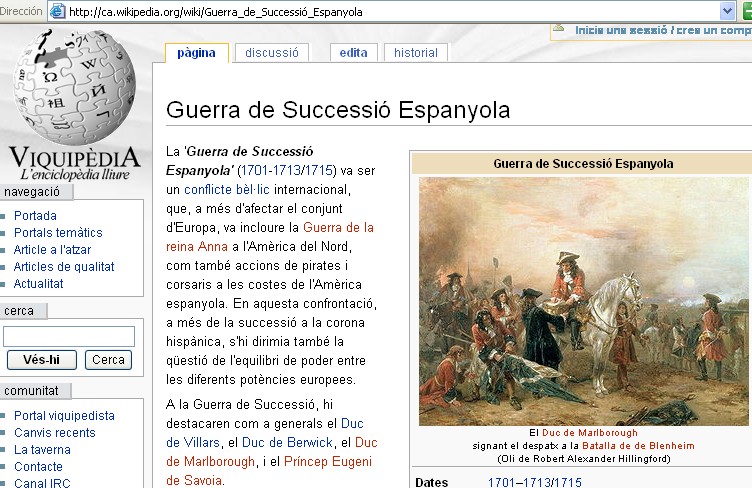The image size is (752, 488).
Task: Click the '1715' year link in intro
Action: pyautogui.click(x=318, y=171)
